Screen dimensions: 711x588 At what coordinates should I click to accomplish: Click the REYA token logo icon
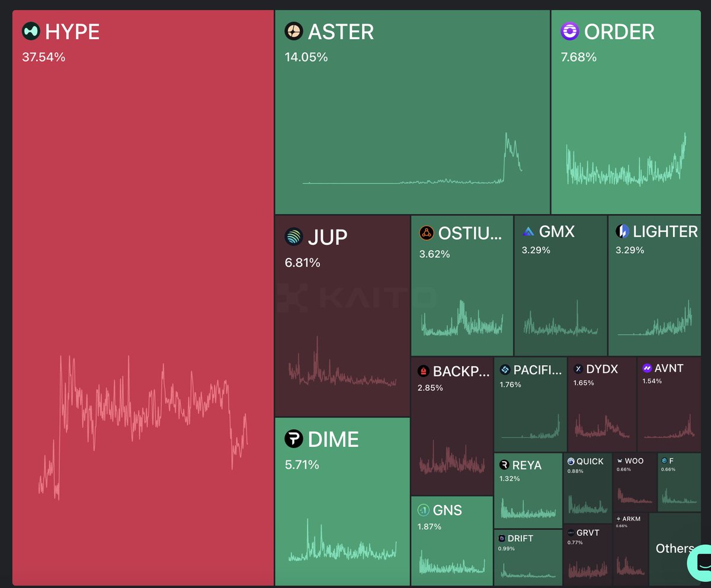[505, 465]
